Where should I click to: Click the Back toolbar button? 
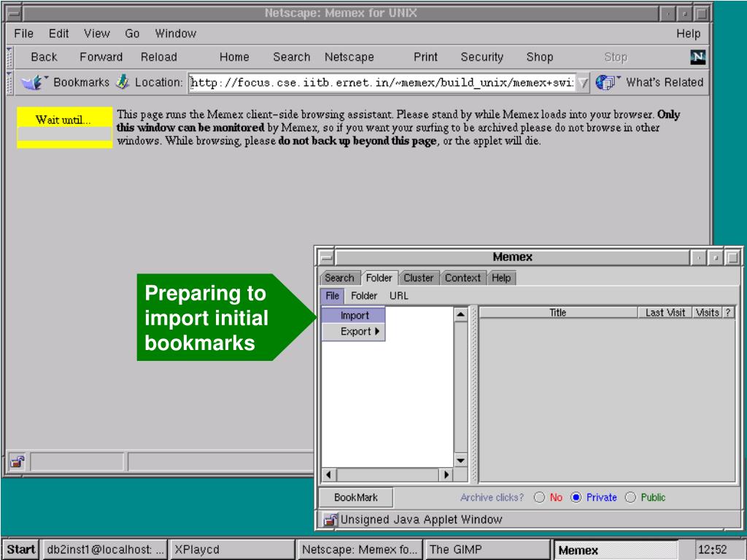pos(44,57)
